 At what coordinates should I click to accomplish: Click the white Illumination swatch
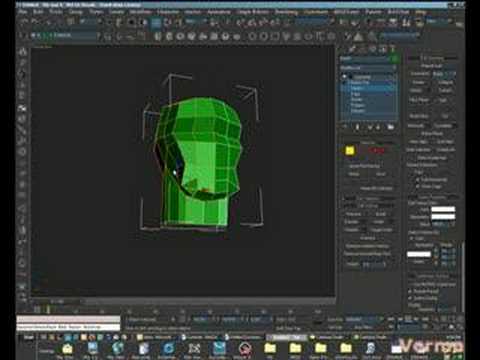click(x=443, y=217)
